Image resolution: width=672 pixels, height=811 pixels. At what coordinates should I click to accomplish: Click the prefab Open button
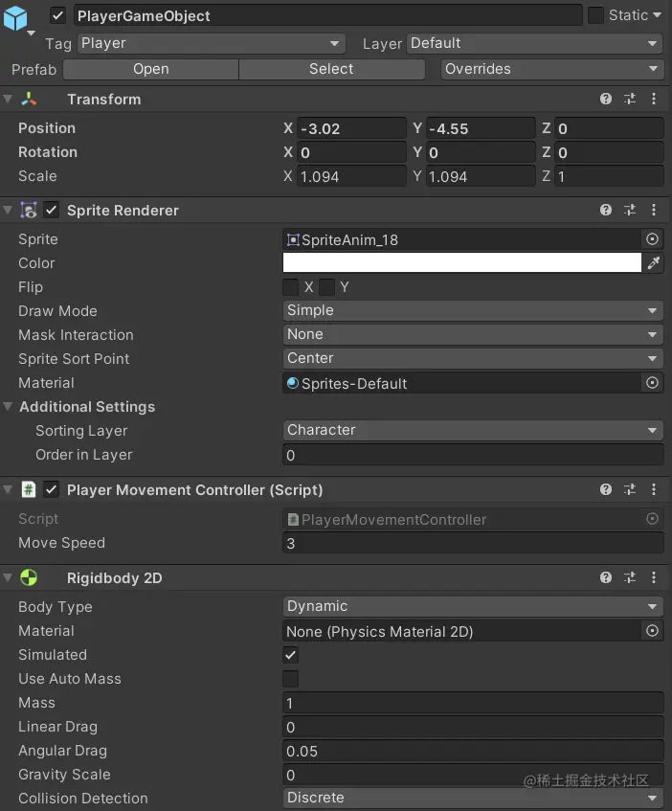[150, 69]
